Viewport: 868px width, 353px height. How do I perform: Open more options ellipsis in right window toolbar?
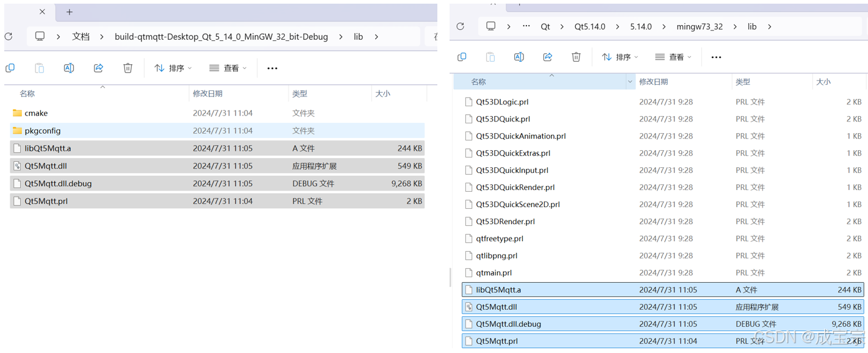coord(716,57)
